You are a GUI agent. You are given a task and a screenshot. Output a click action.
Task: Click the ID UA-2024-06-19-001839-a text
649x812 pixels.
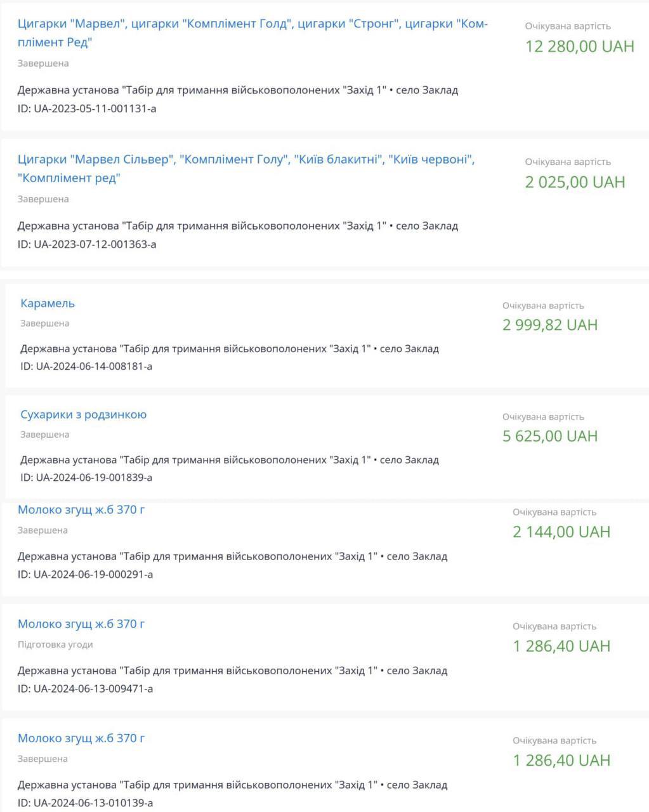pyautogui.click(x=86, y=477)
